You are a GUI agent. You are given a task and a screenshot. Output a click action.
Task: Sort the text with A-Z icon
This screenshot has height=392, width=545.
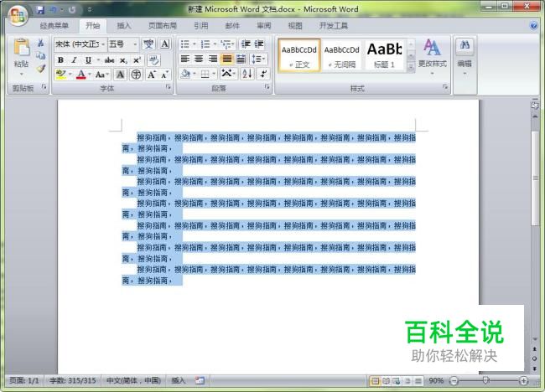click(247, 74)
